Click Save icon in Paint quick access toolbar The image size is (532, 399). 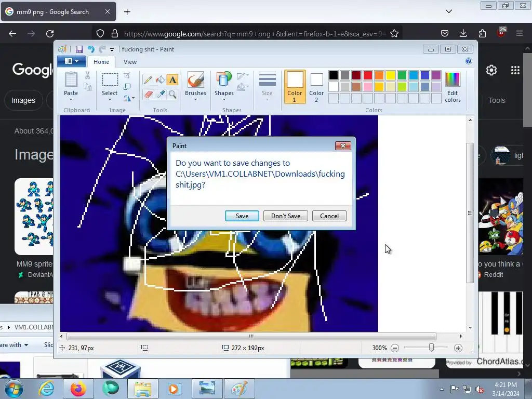(79, 49)
